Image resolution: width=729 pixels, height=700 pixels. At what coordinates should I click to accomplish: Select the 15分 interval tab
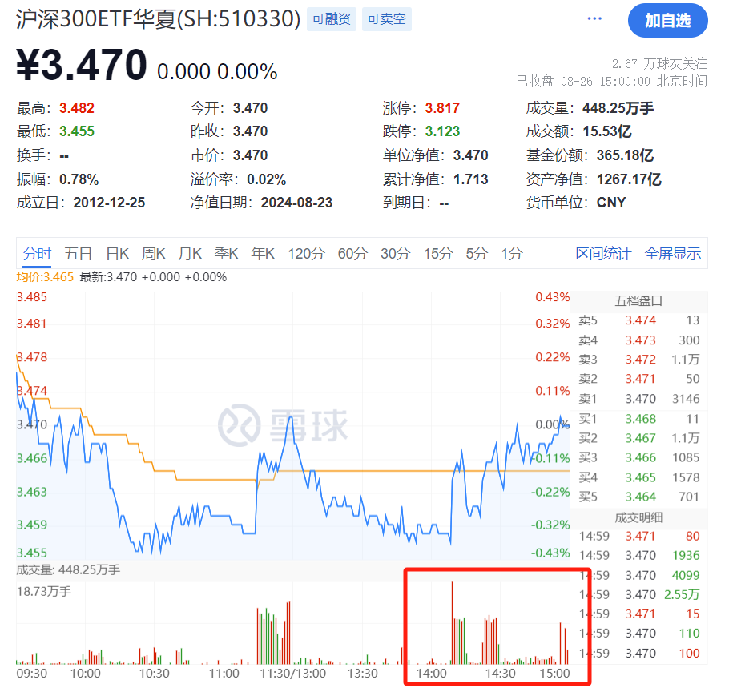[438, 254]
